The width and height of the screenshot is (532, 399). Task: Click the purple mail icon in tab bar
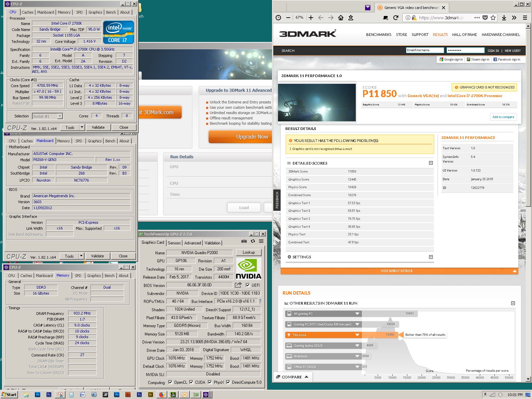point(367,7)
